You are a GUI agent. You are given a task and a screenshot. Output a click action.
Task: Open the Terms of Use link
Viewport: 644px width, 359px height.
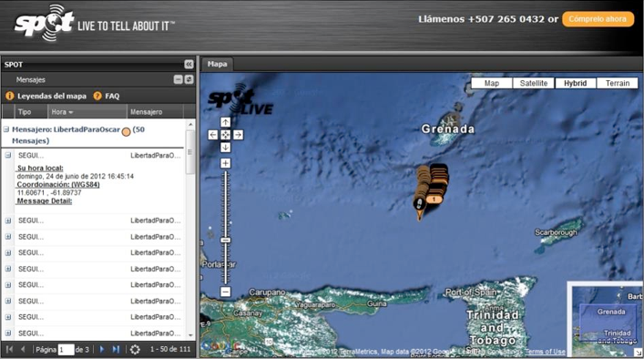pos(545,352)
